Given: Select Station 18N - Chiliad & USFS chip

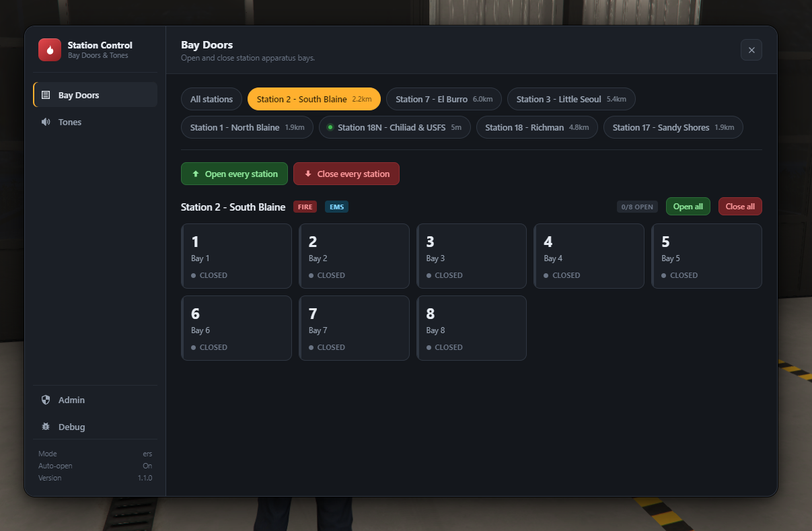Looking at the screenshot, I should [x=395, y=127].
